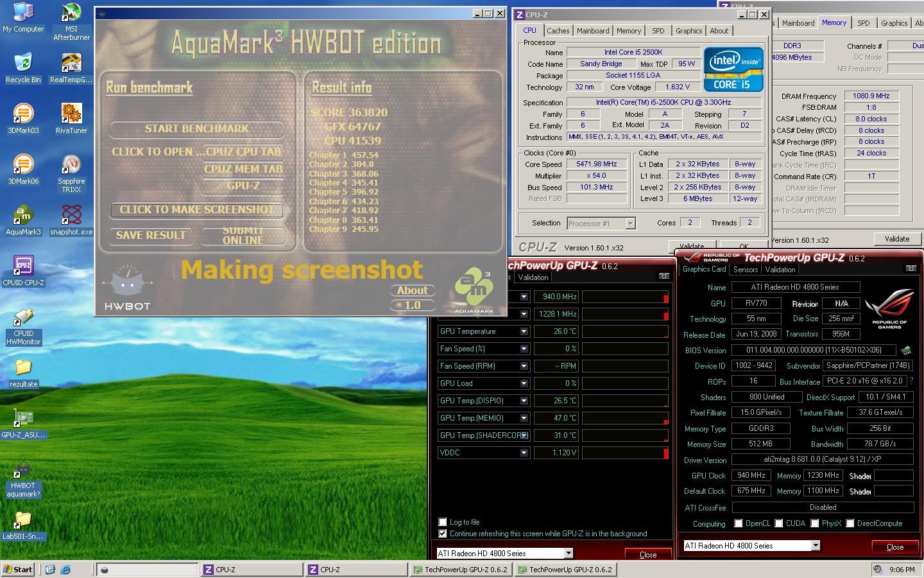The height and width of the screenshot is (578, 924).
Task: Click the GPU Temperature sensor graph
Action: 625,331
